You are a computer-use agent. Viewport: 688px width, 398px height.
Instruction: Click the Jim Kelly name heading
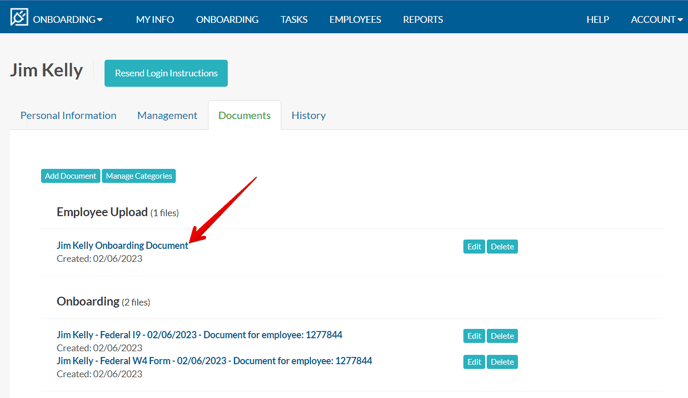pos(47,71)
